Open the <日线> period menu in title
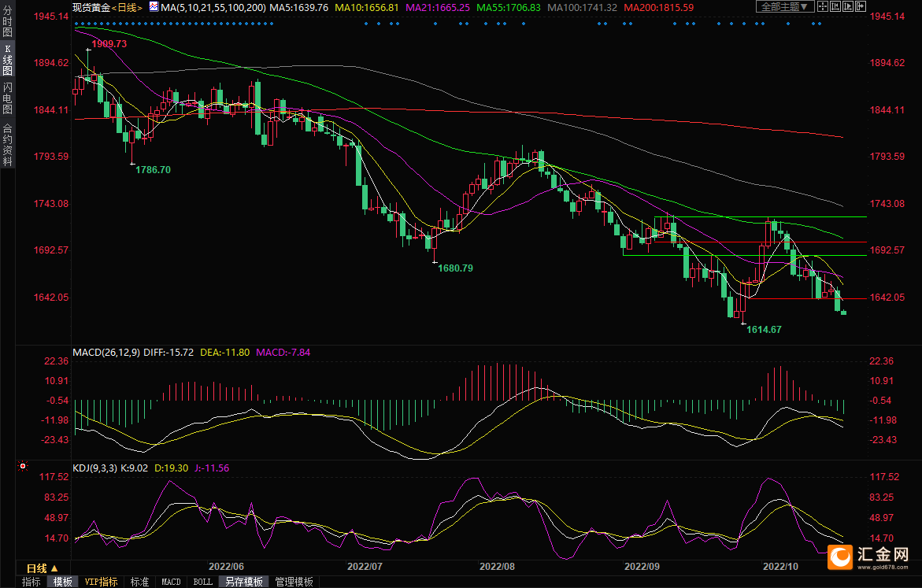This screenshot has height=588, width=922. [128, 7]
